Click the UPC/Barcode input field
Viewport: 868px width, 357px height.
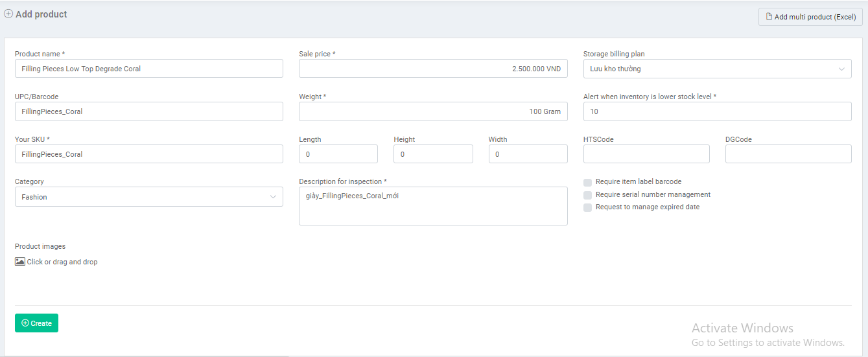(149, 111)
